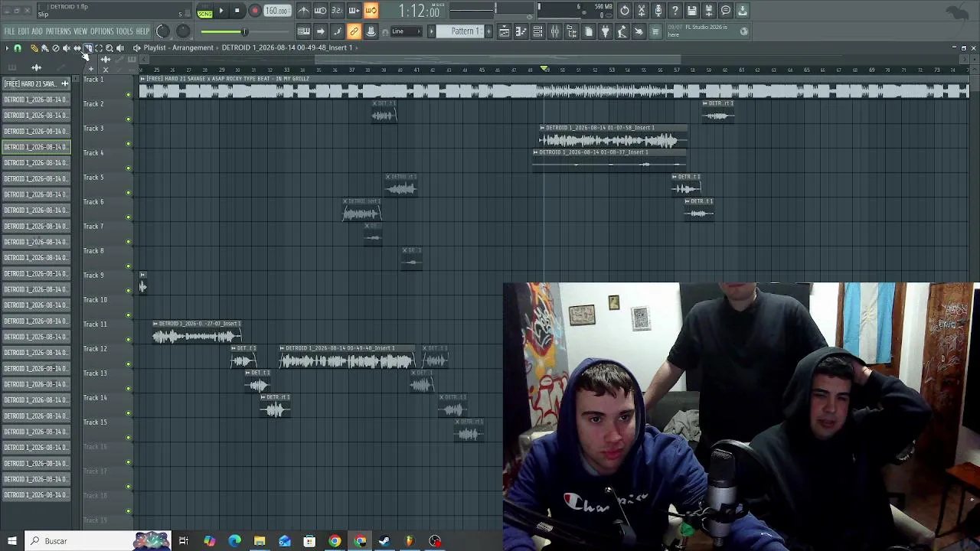Click the question mark help icon
Screen dimensions: 980x551
click(675, 11)
